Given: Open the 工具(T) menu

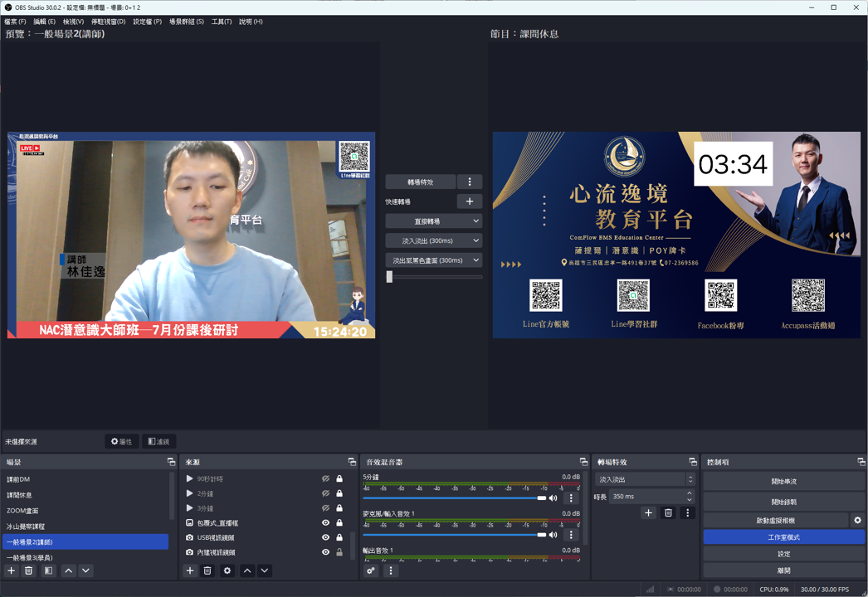Looking at the screenshot, I should (222, 22).
